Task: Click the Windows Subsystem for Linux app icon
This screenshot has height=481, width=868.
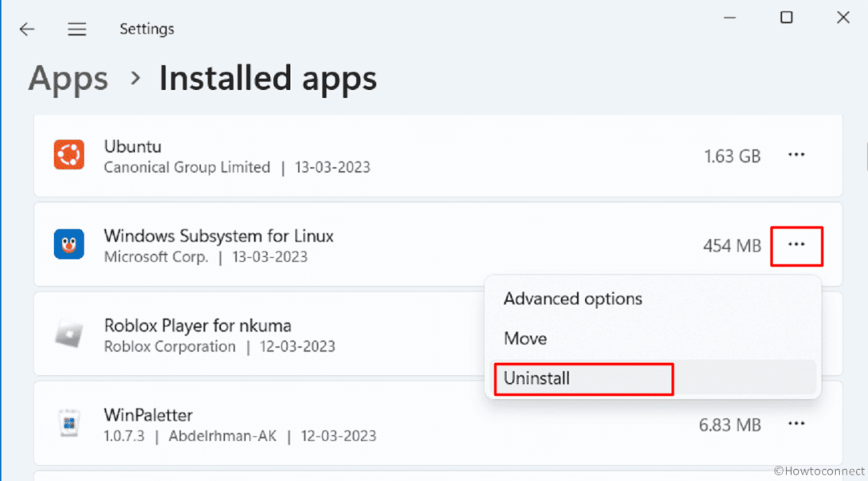Action: click(x=69, y=244)
